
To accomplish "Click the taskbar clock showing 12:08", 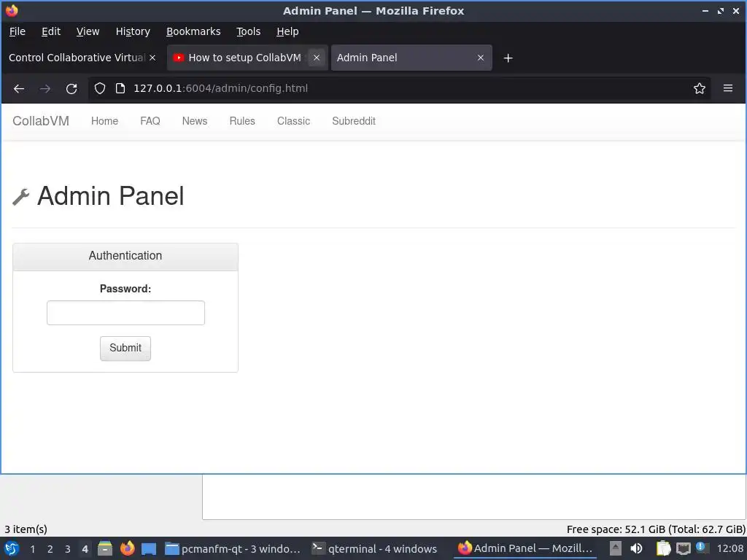I will (729, 549).
